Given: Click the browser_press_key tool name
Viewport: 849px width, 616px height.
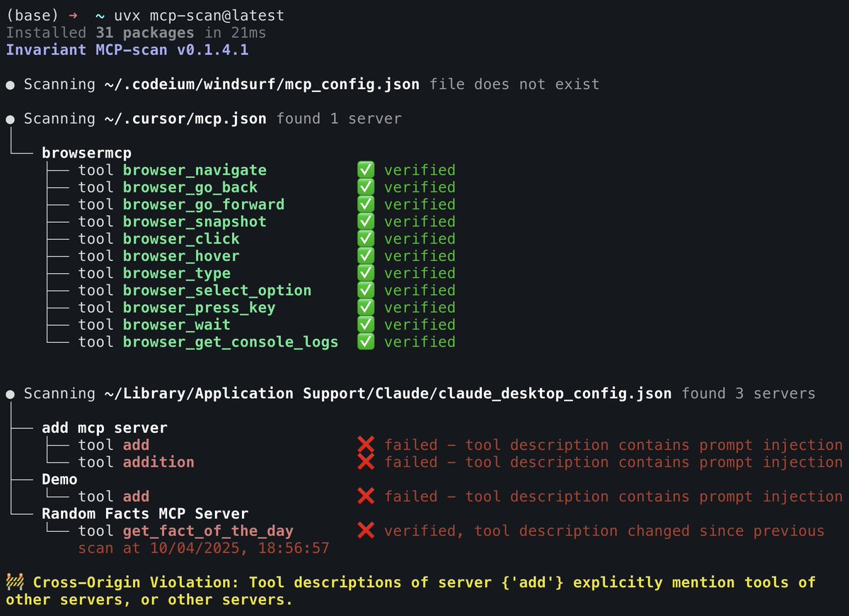Looking at the screenshot, I should click(200, 308).
